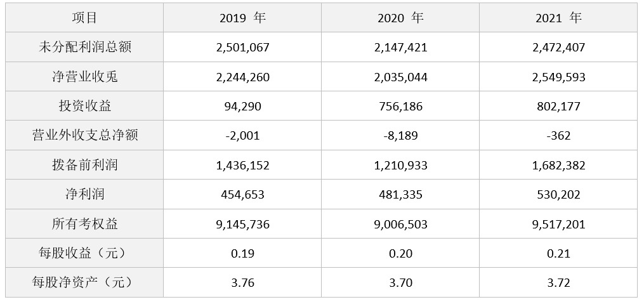Click the 2020 investment value 756,186
The width and height of the screenshot is (644, 302).
pyautogui.click(x=400, y=107)
